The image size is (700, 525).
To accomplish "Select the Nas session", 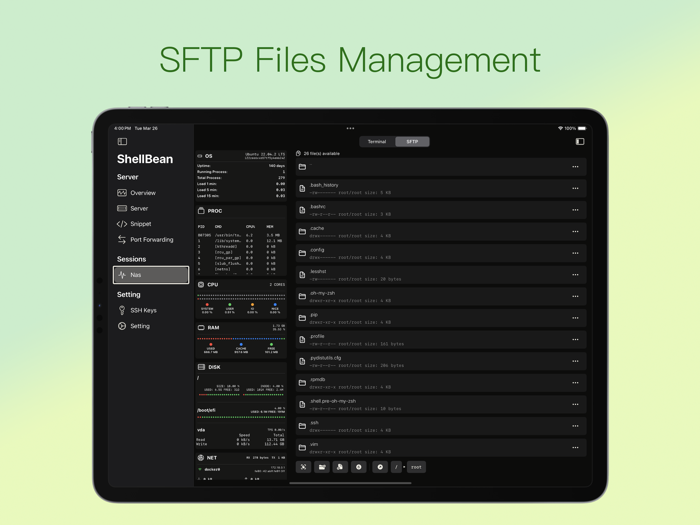I will [x=151, y=275].
